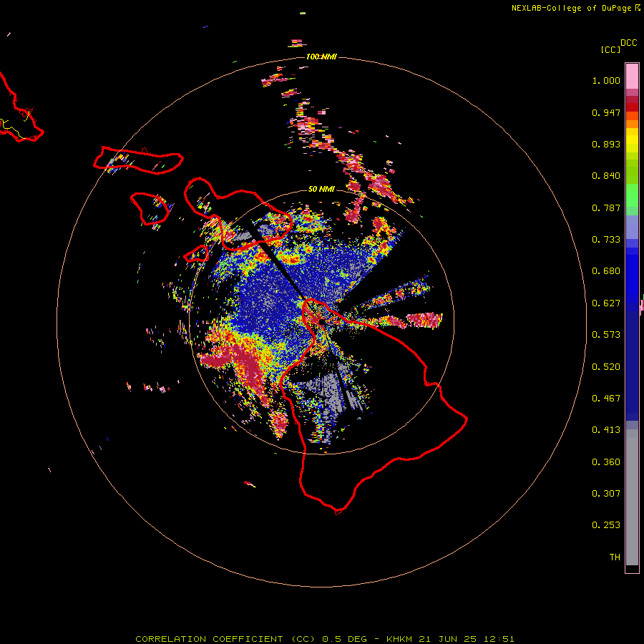The image size is (644, 644).
Task: Select the 0.627 scale value
Action: click(606, 303)
